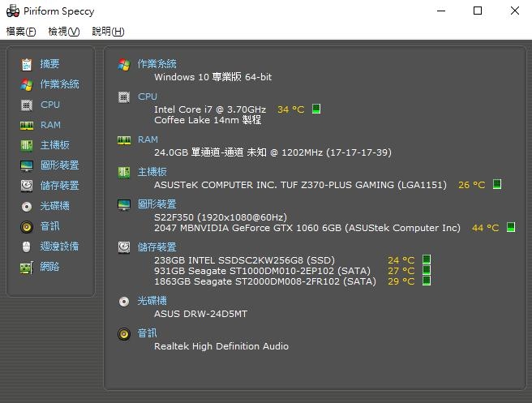Click the sidebar CPU chip icon
This screenshot has height=403, width=532.
[x=27, y=105]
